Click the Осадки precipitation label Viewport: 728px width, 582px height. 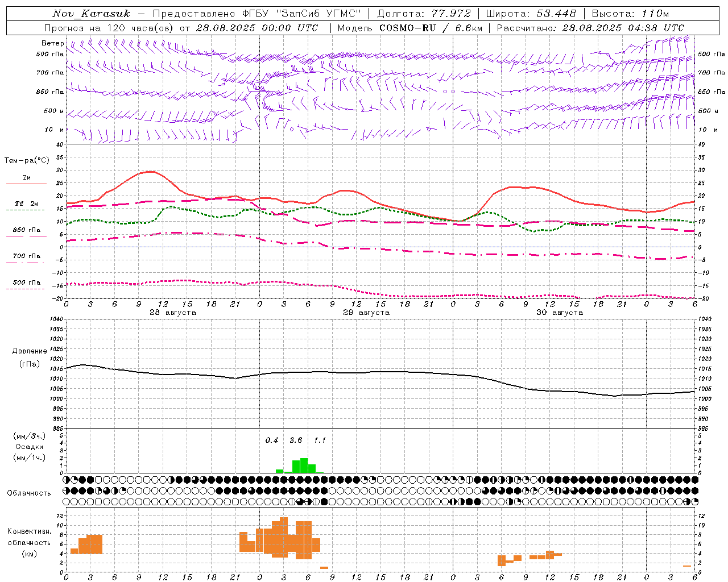click(30, 447)
